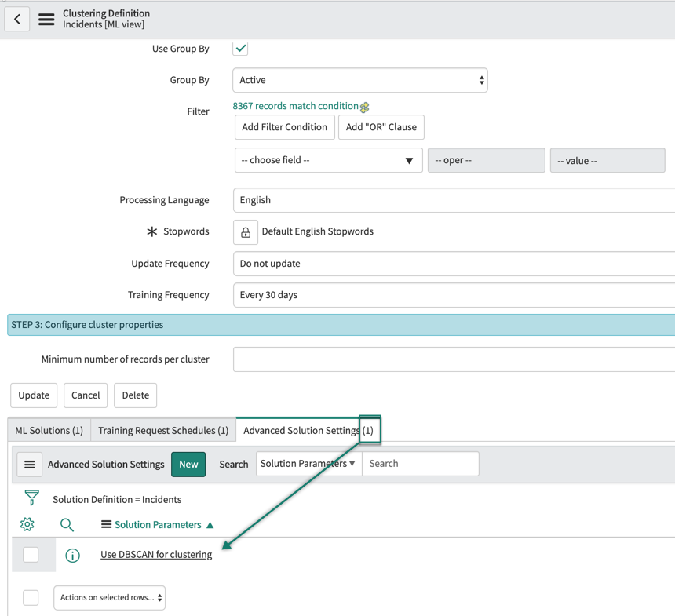Unlock the Stopwords field lock icon
The width and height of the screenshot is (675, 616).
click(246, 232)
